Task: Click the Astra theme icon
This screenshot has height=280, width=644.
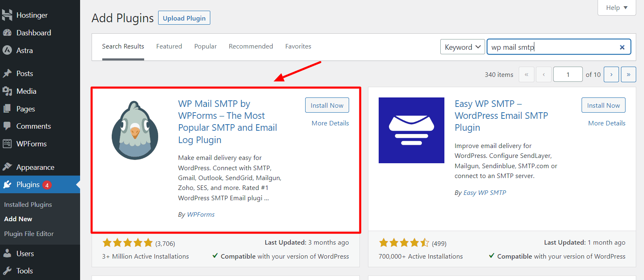Action: tap(7, 51)
